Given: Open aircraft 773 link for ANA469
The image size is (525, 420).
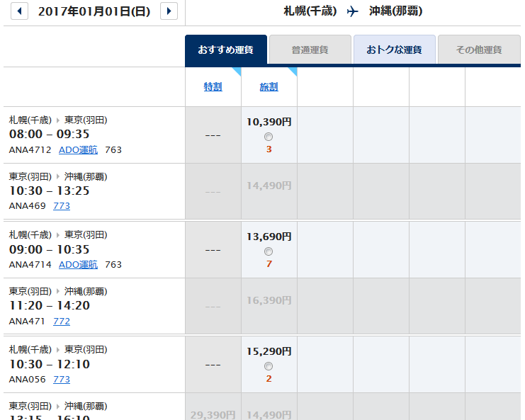Looking at the screenshot, I should click(62, 205).
